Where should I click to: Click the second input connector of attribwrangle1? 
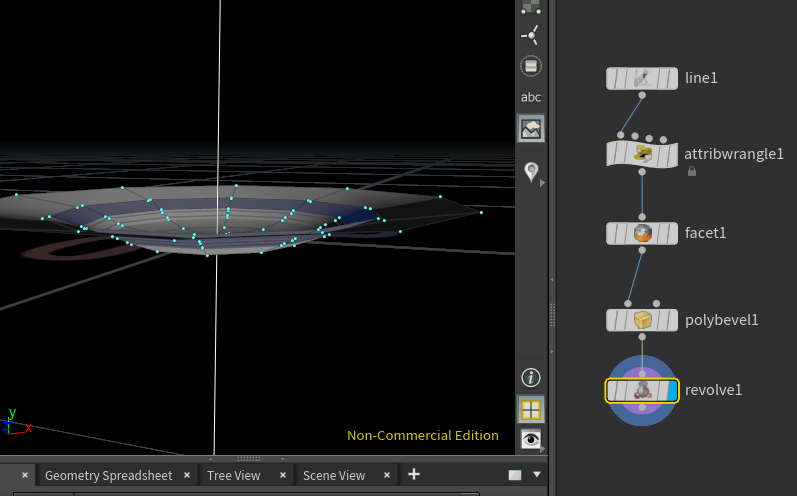tap(635, 136)
